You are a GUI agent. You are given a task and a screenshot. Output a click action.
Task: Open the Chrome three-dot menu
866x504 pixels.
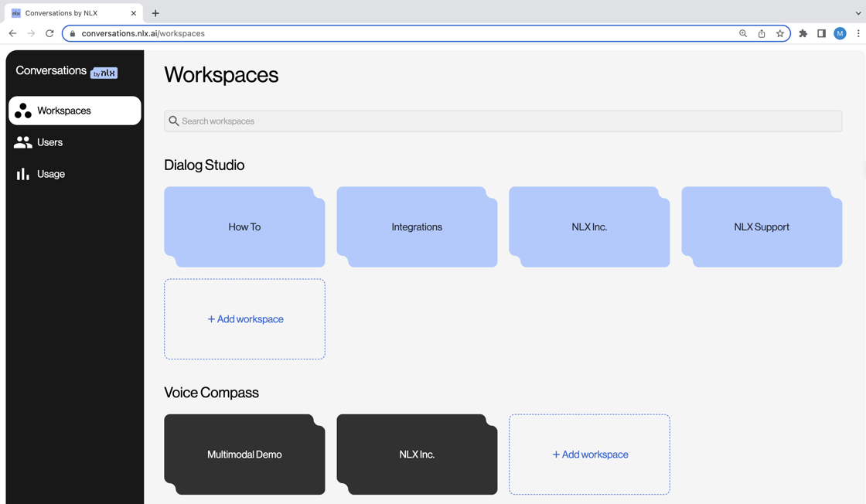click(x=857, y=33)
